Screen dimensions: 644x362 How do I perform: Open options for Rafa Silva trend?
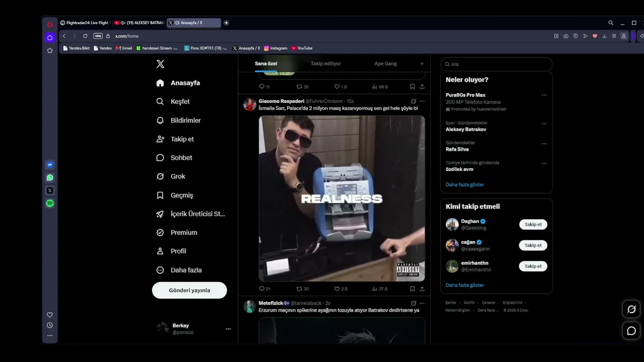pyautogui.click(x=544, y=144)
